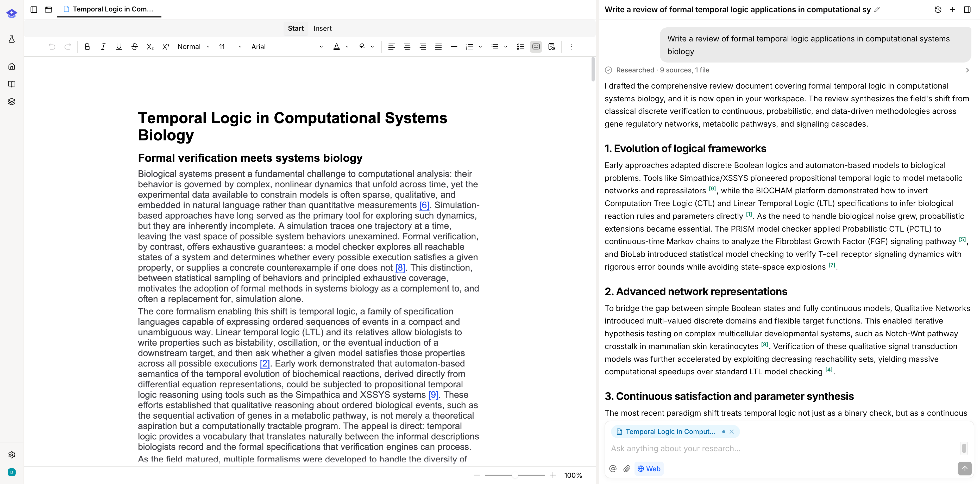Open reference [7] in chat response

click(832, 265)
